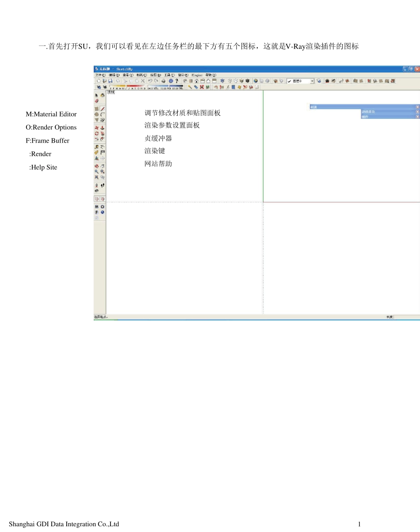The image size is (420, 532).
Task: Show V-Ray Frame Buffer (F icon)
Action: click(x=97, y=212)
